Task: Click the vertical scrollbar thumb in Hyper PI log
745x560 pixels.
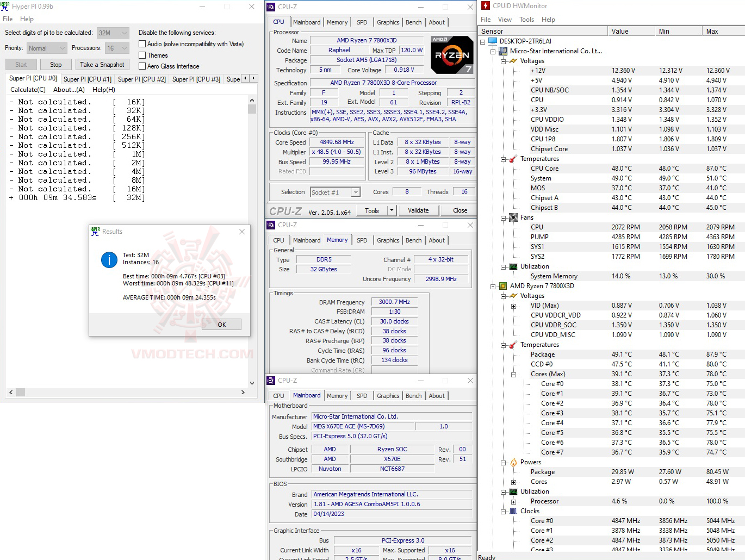Action: (x=252, y=109)
